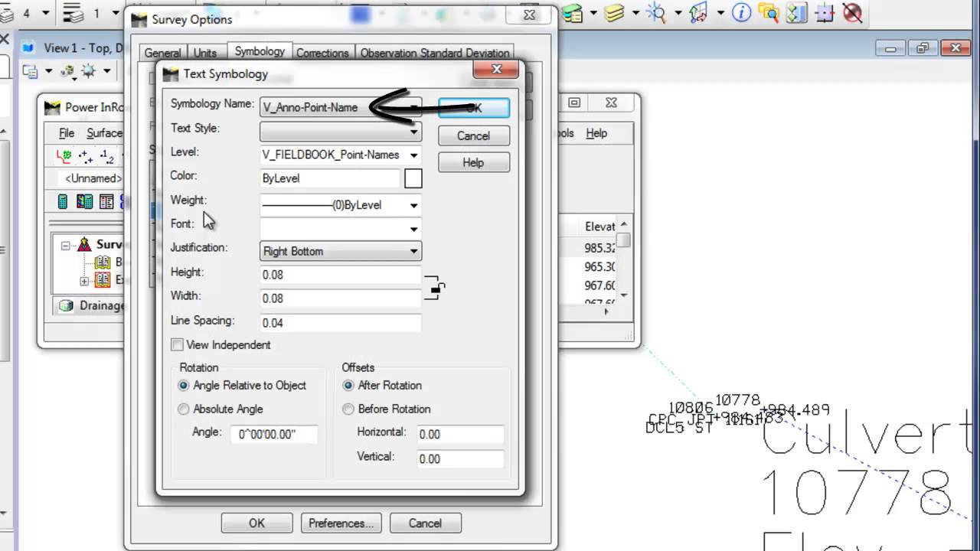Open the File menu in Power InRoads
Screen dimensions: 980x551
point(67,133)
